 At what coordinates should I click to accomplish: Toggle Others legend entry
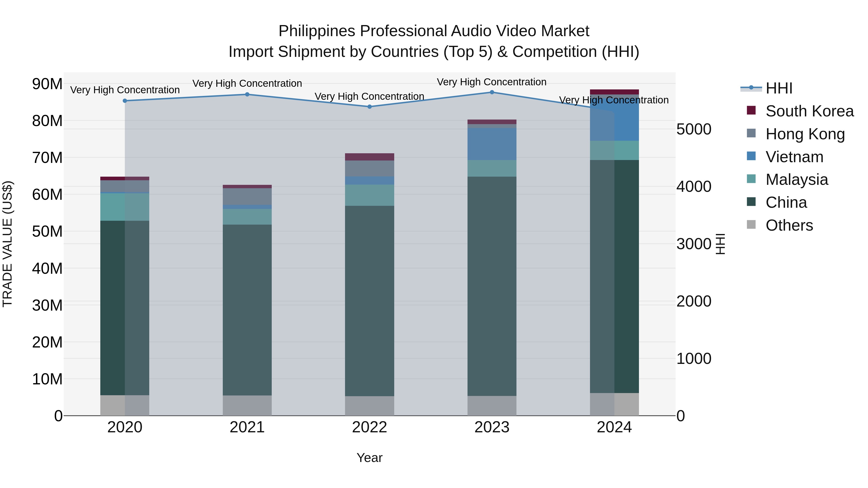(780, 225)
